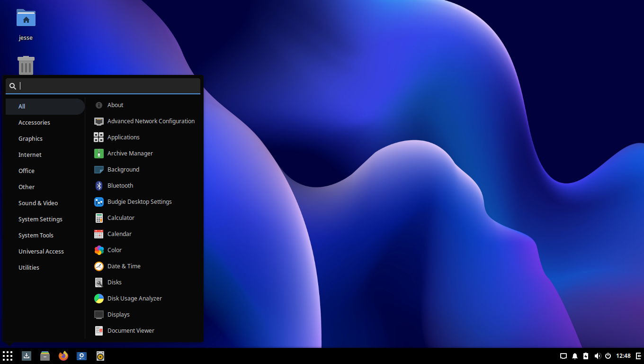This screenshot has height=364, width=644.
Task: Click the clock showing 12:48
Action: (623, 356)
